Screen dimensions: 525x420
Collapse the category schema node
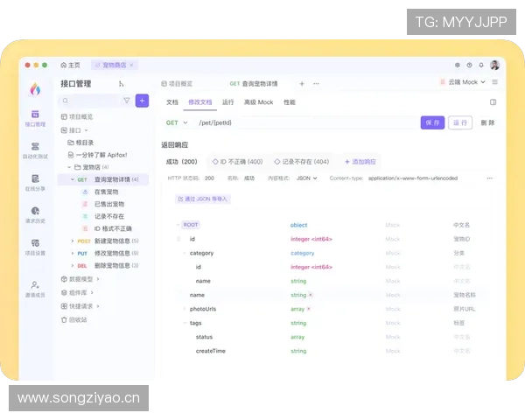(185, 253)
